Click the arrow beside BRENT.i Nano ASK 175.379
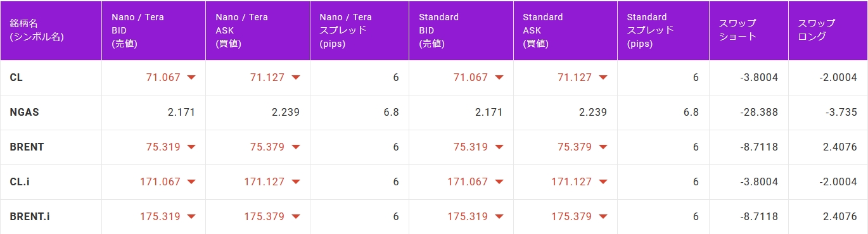 [295, 217]
